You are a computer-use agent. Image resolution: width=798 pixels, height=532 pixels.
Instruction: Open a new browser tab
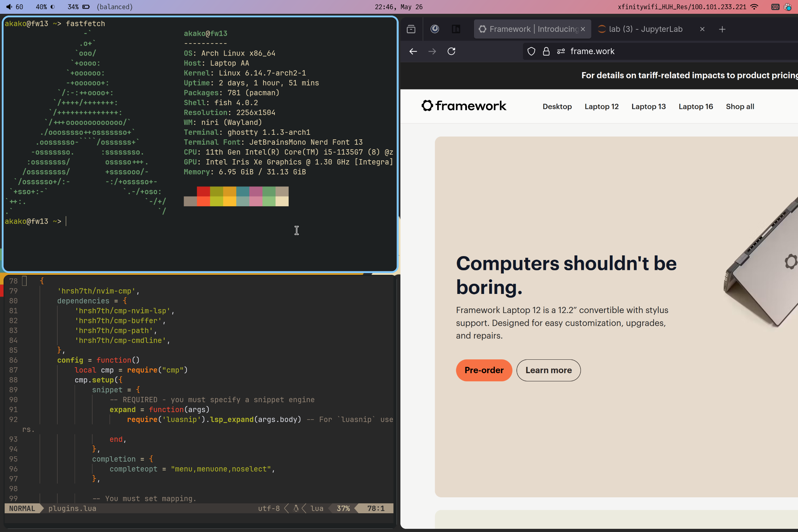[722, 29]
